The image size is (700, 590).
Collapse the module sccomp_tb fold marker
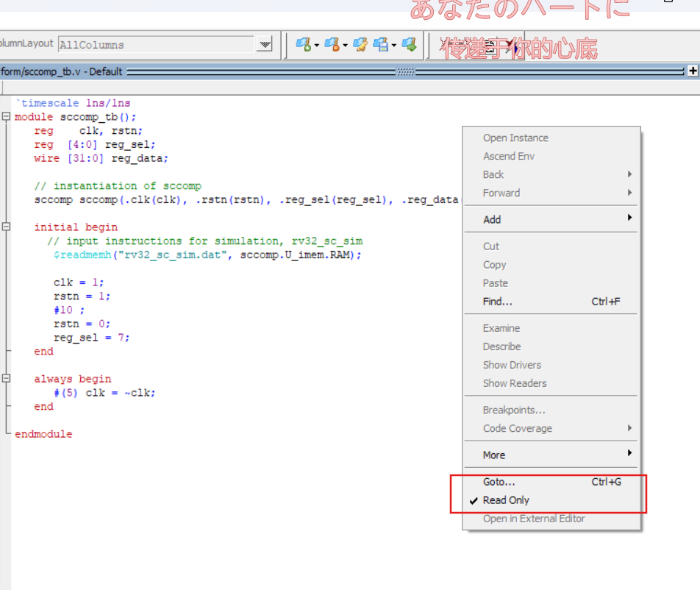point(6,117)
